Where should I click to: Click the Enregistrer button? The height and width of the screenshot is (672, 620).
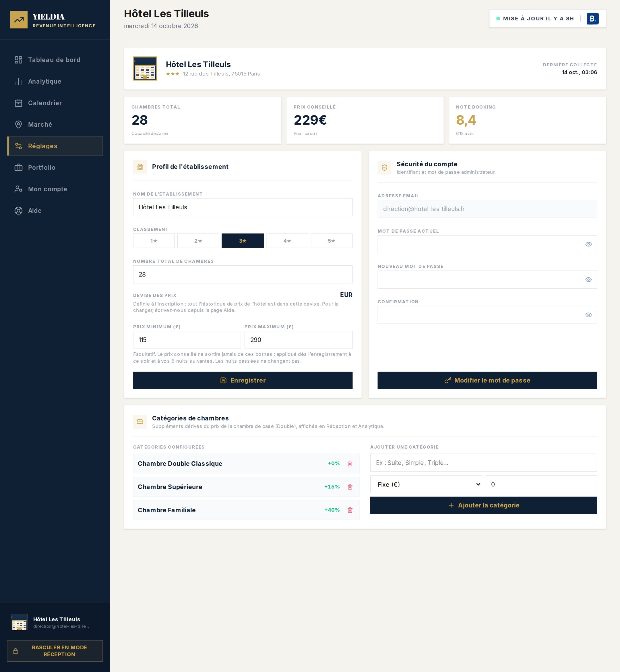(x=243, y=380)
